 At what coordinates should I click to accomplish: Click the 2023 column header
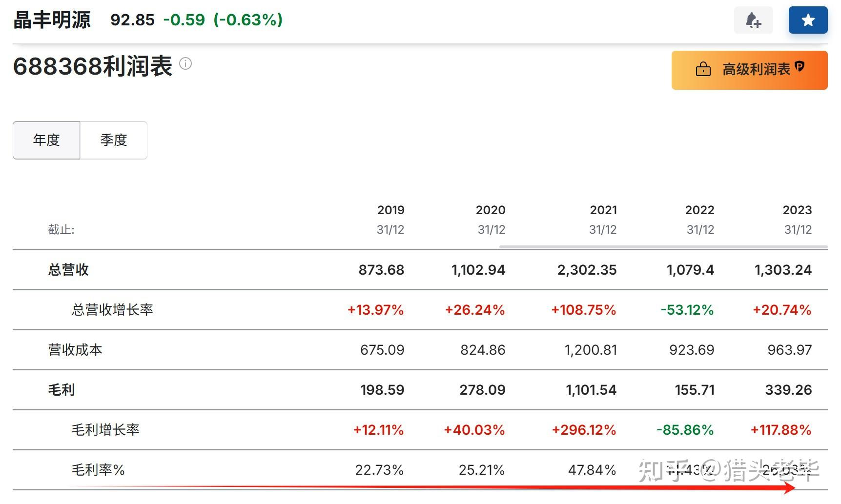797,210
